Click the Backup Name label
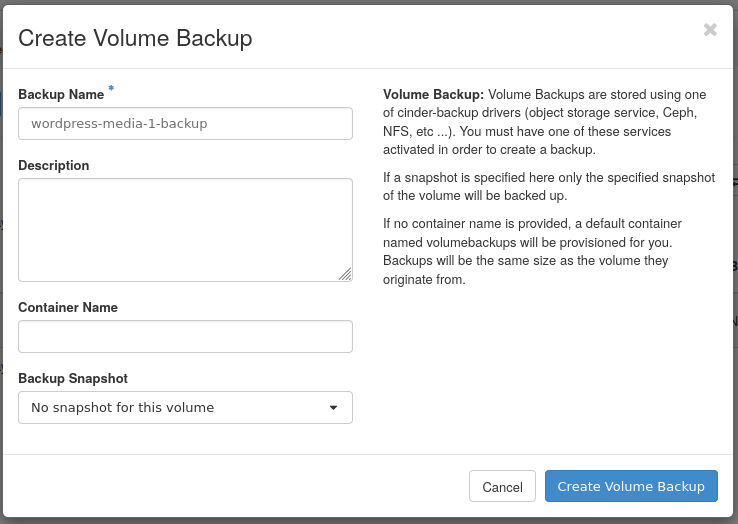The width and height of the screenshot is (738, 524). pos(61,94)
